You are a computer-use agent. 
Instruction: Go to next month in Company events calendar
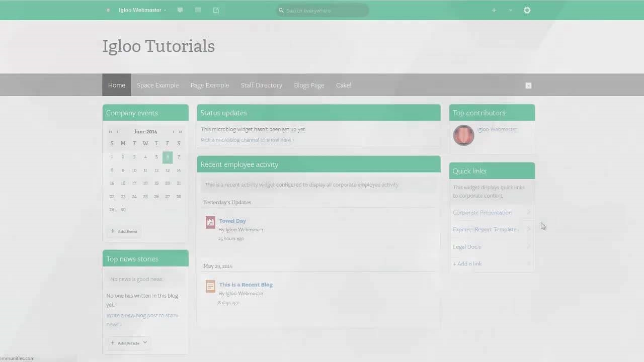[x=173, y=132]
